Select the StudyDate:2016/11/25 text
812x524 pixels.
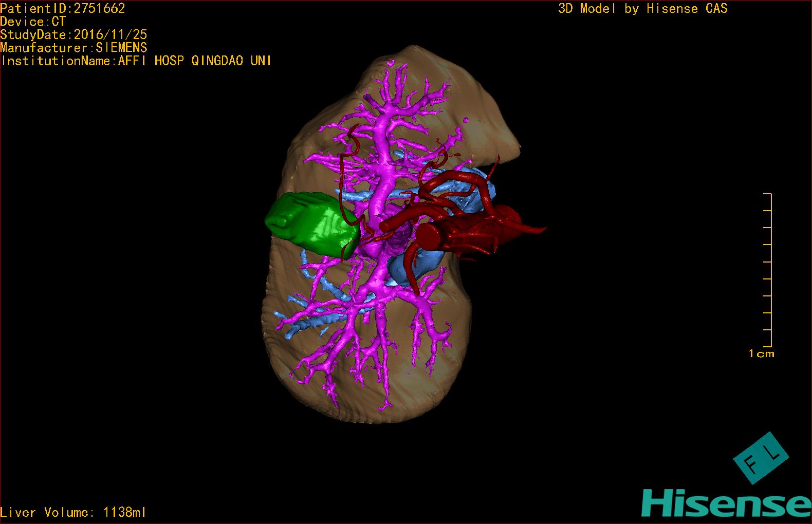pyautogui.click(x=73, y=34)
